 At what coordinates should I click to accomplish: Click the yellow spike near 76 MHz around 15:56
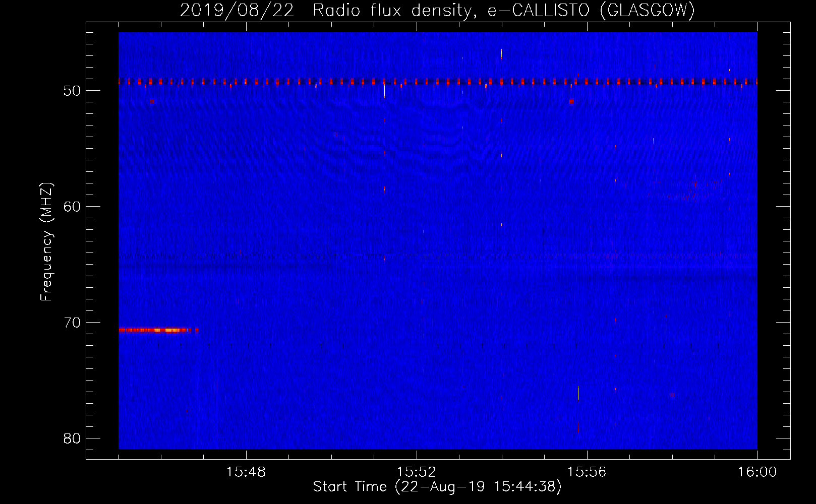point(578,393)
